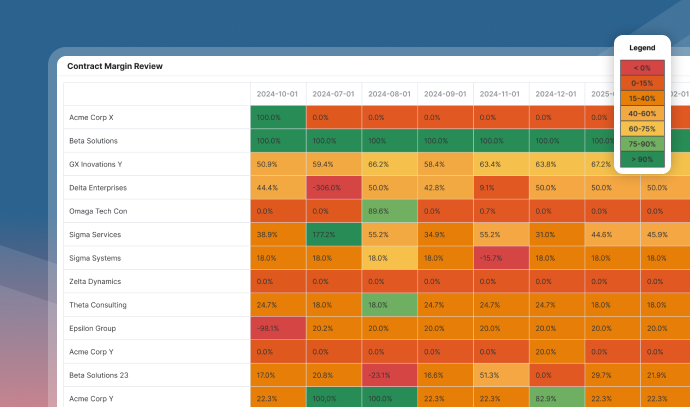
Task: Click the Contract Margin Review title
Action: [x=115, y=67]
